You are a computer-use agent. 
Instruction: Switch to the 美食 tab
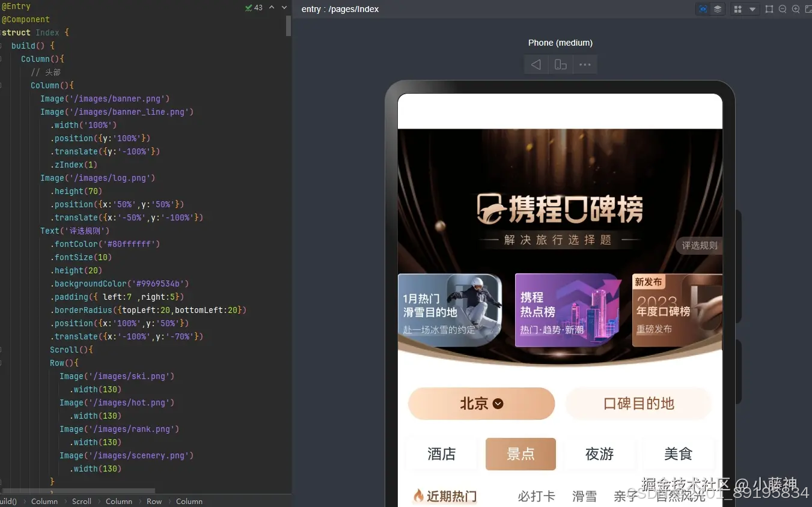pos(679,454)
